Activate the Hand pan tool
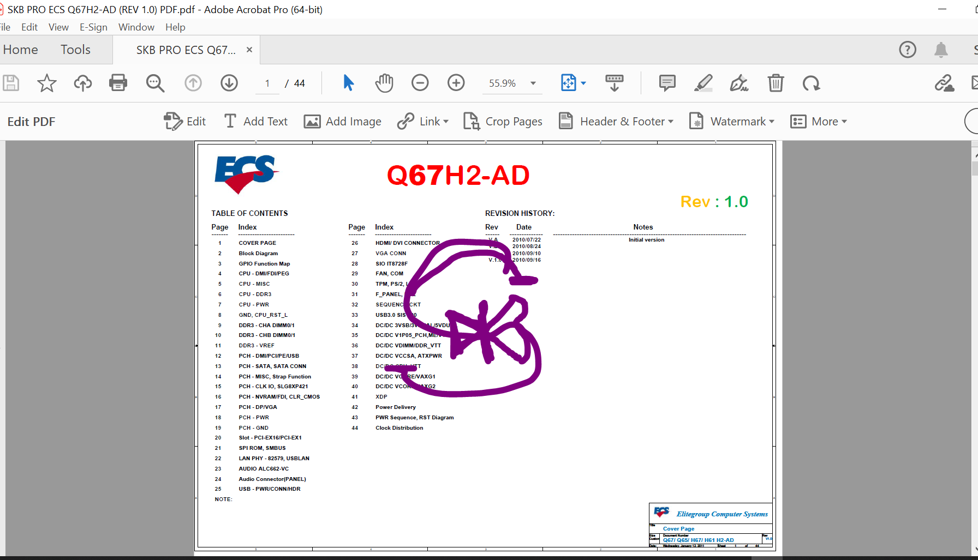This screenshot has height=560, width=978. (384, 83)
